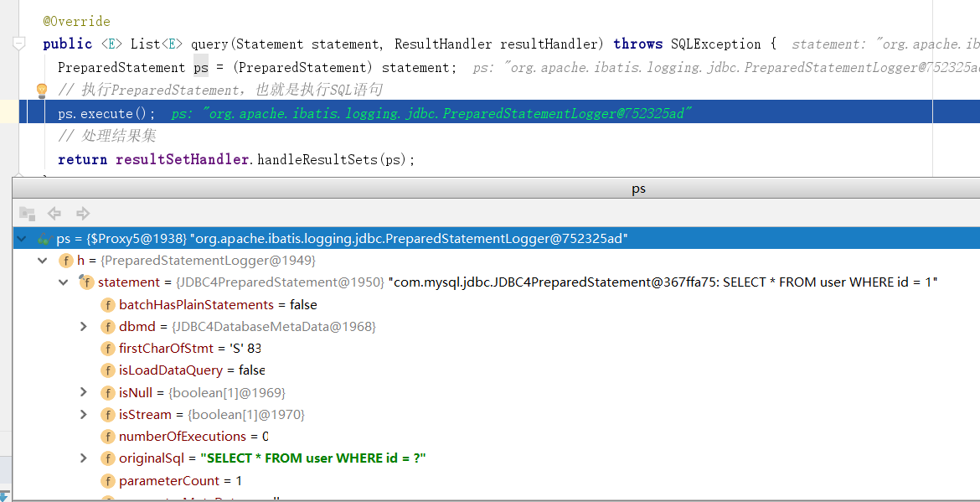Click the 执行PreparedStatement comment line
The image size is (980, 502).
220,90
